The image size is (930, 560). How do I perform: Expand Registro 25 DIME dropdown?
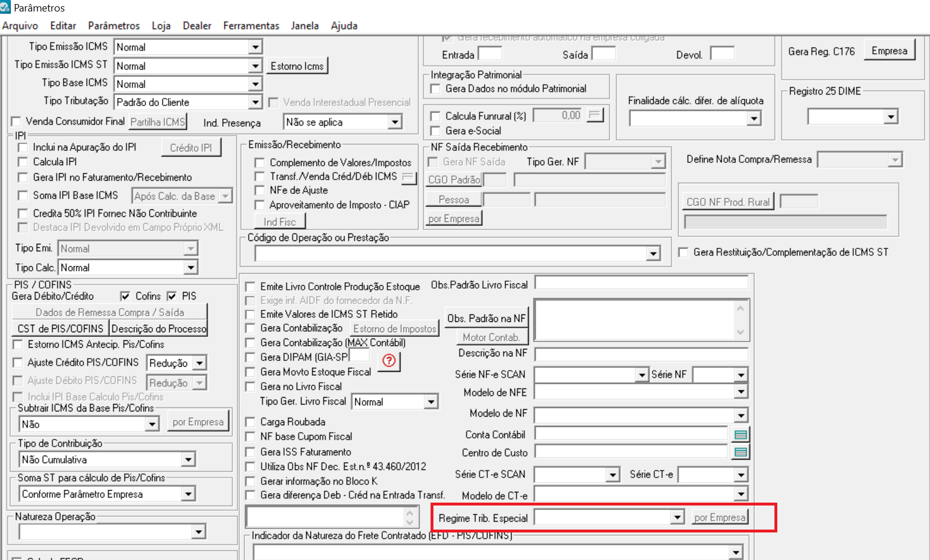click(x=890, y=117)
